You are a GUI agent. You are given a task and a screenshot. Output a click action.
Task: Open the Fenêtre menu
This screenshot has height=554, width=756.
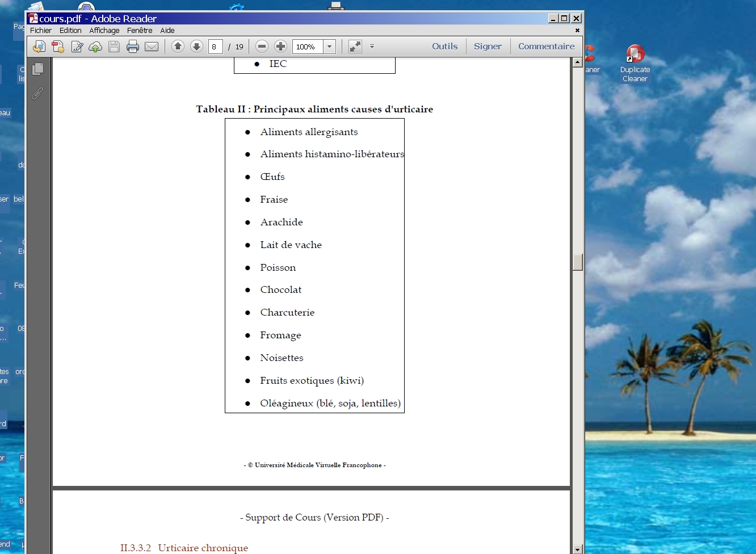click(140, 31)
